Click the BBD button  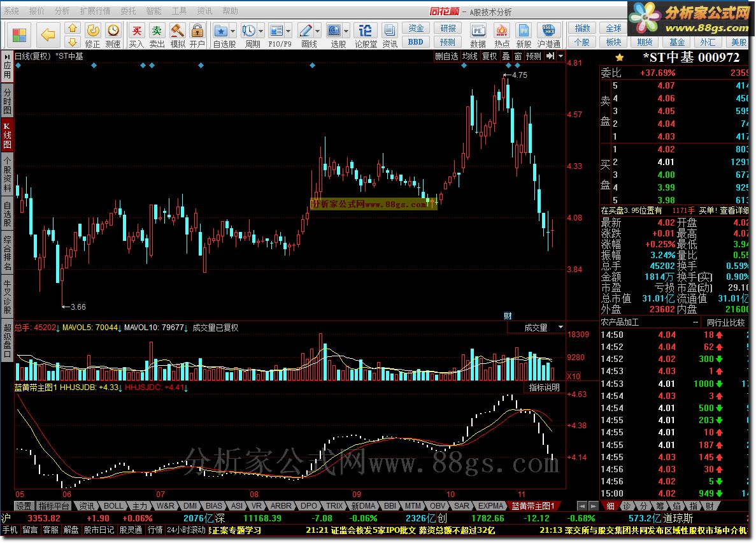point(416,42)
